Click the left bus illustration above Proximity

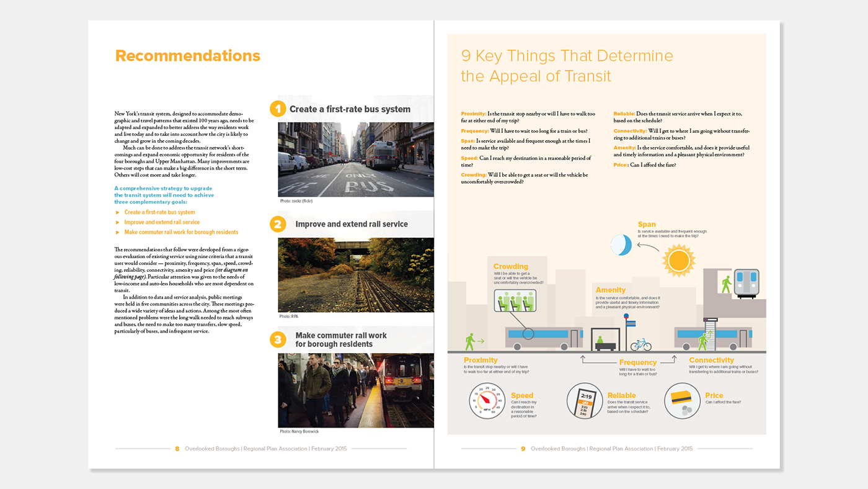pyautogui.click(x=544, y=339)
